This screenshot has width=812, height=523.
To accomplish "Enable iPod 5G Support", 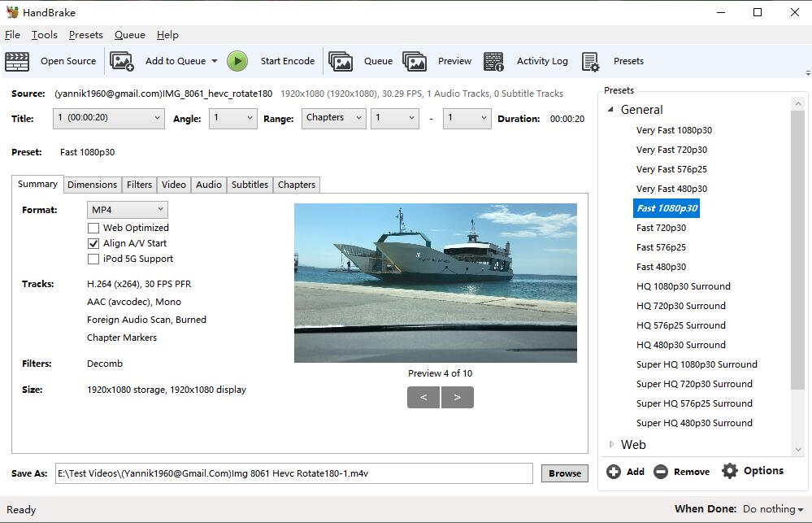I will coord(94,258).
